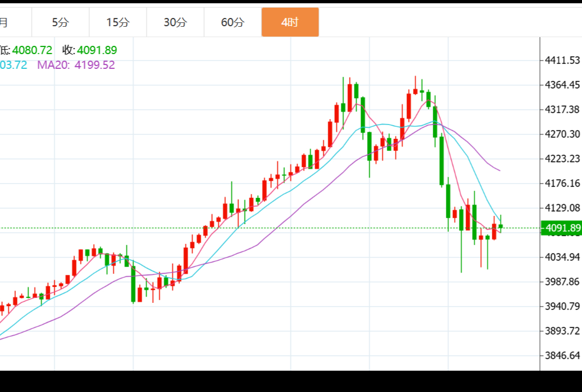Click the green 4091.89 current price tag
The width and height of the screenshot is (582, 392).
point(561,228)
